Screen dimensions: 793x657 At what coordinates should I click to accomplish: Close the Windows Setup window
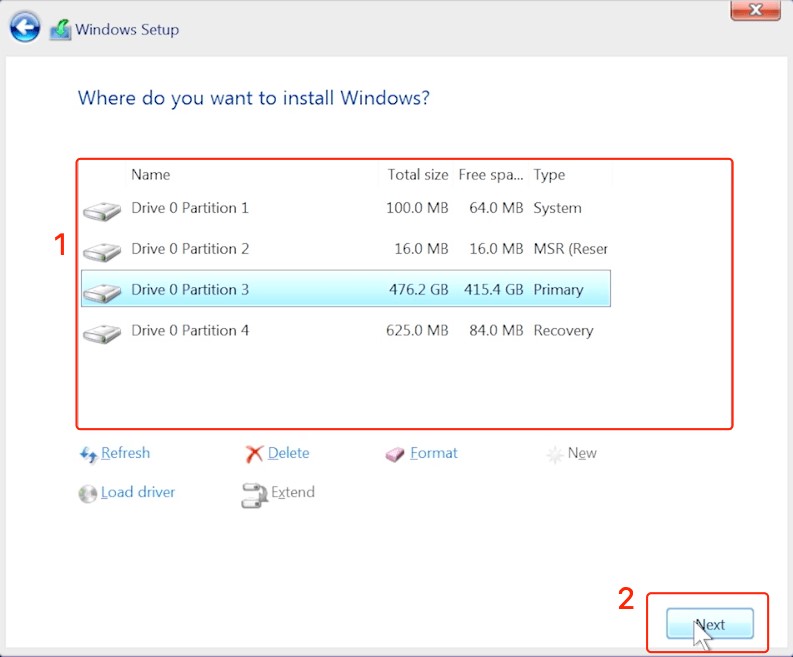tap(755, 10)
